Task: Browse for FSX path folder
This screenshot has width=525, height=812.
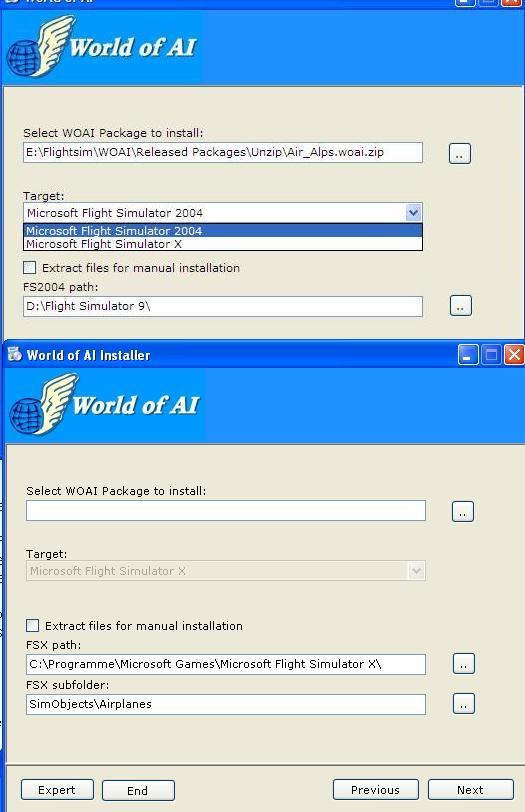Action: click(x=463, y=664)
